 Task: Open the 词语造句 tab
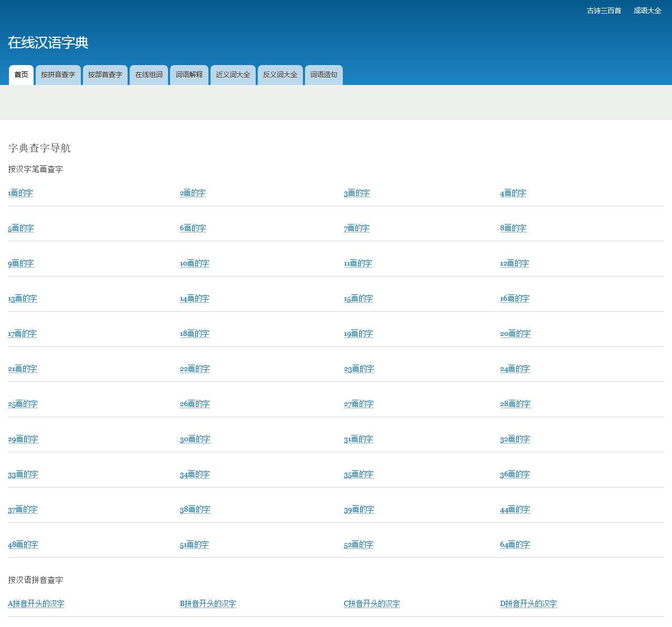[x=323, y=75]
